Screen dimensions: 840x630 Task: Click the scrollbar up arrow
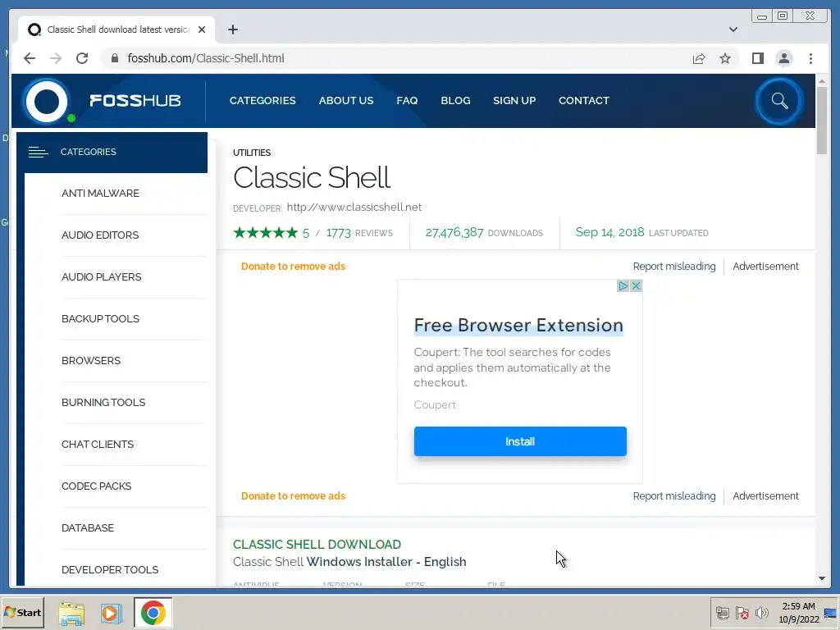tap(822, 81)
